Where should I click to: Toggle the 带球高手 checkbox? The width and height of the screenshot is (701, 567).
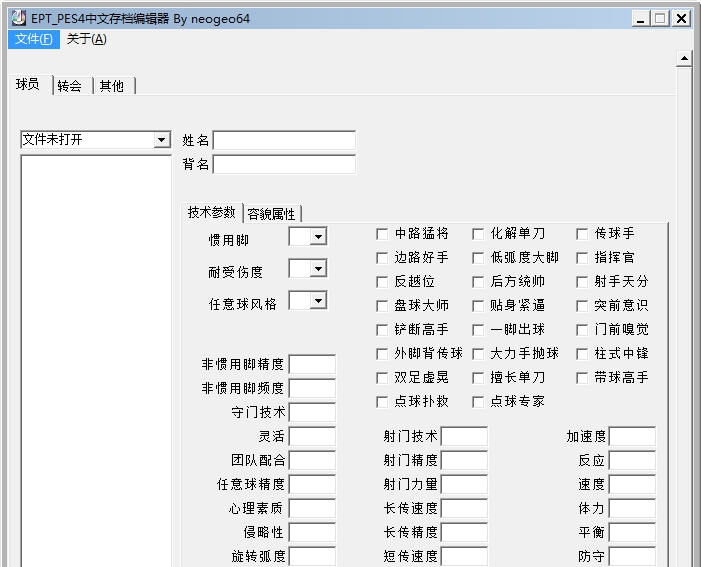[x=582, y=378]
